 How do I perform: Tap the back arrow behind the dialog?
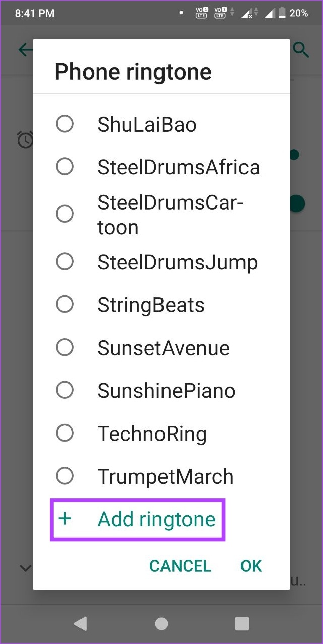(x=25, y=50)
